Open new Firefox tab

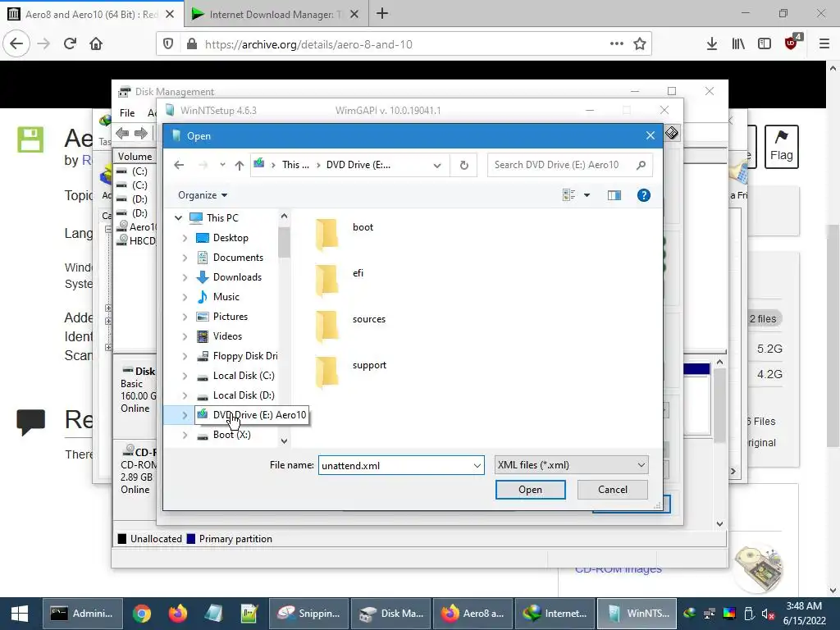tap(382, 14)
